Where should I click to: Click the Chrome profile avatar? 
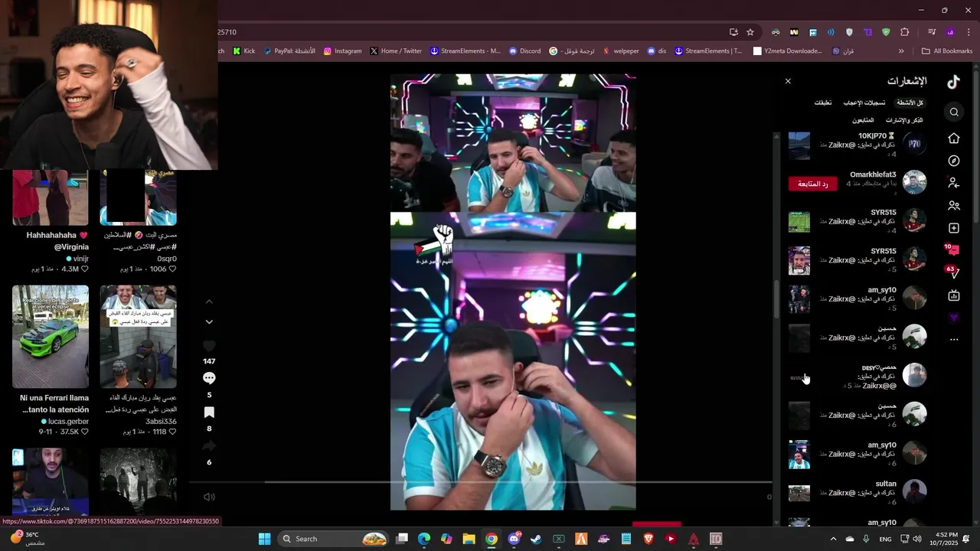pos(950,32)
